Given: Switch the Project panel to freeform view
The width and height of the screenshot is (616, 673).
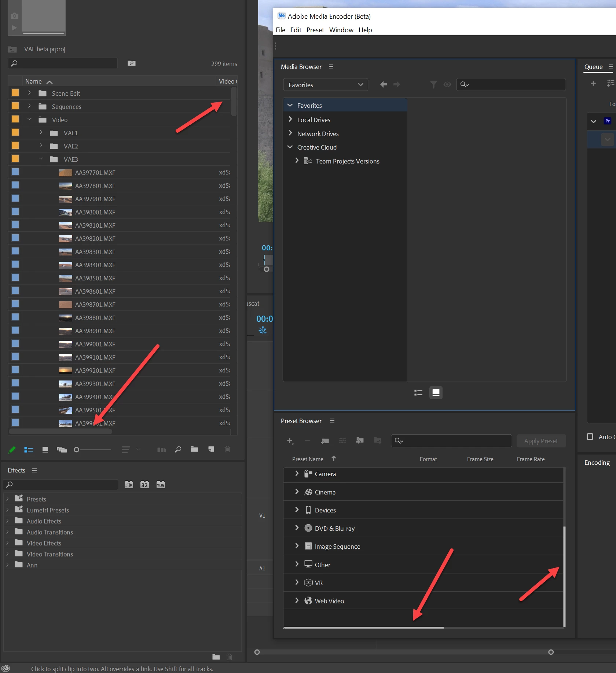Looking at the screenshot, I should coord(62,449).
